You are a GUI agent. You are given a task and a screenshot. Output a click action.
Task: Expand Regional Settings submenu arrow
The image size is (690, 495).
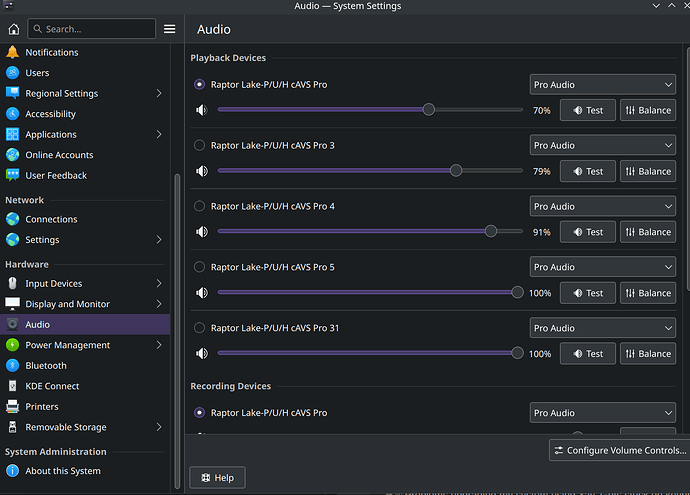click(159, 93)
